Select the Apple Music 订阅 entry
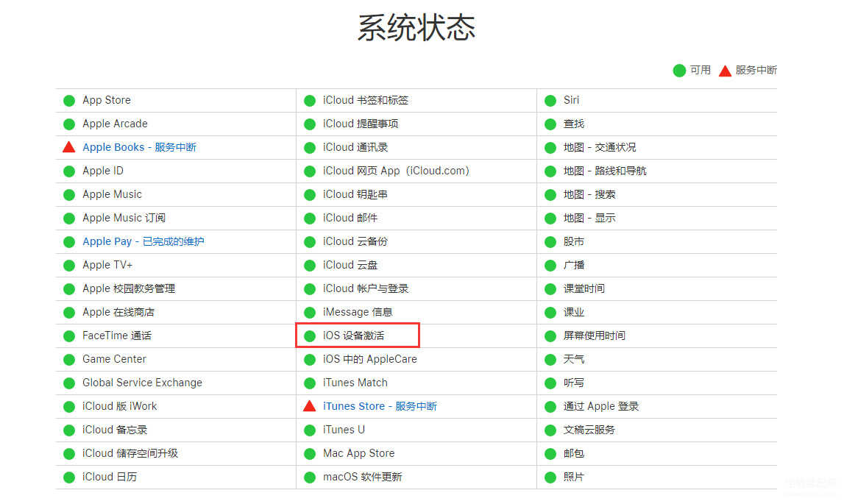This screenshot has width=844, height=504. 124,218
